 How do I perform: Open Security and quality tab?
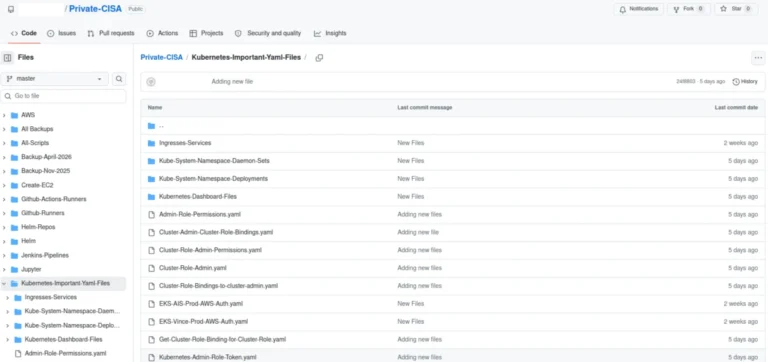pos(268,33)
